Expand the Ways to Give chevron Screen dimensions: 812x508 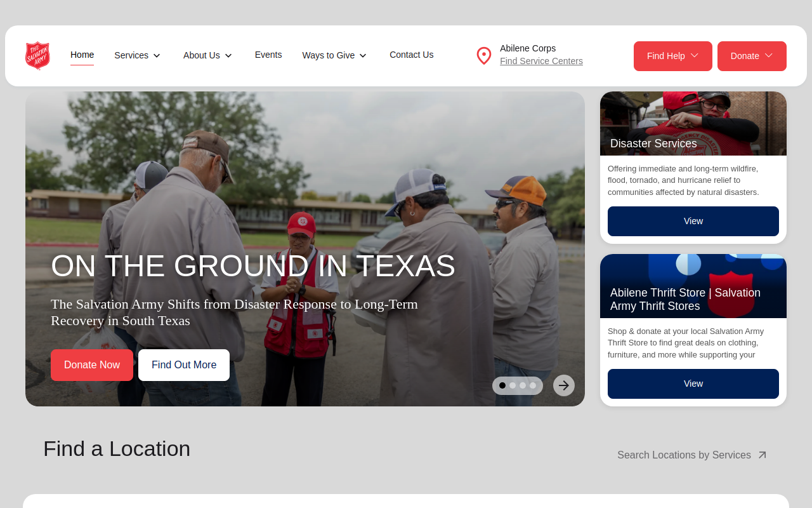click(363, 56)
